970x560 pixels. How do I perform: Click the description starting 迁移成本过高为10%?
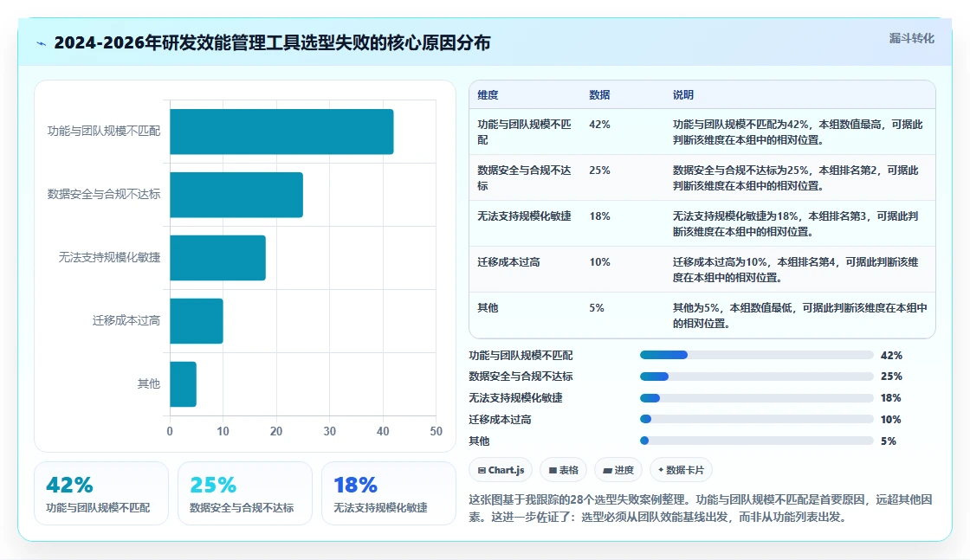point(796,269)
